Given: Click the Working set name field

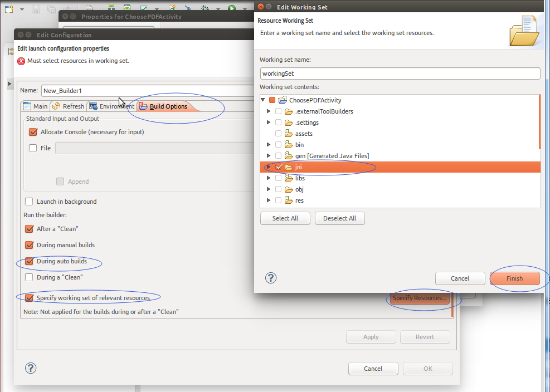Looking at the screenshot, I should pyautogui.click(x=400, y=73).
